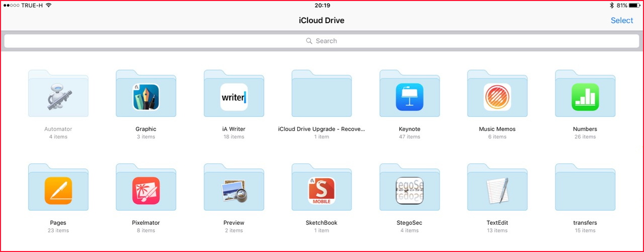Screen dimensions: 644x252
Task: Open the Pages folder icon
Action: click(58, 187)
